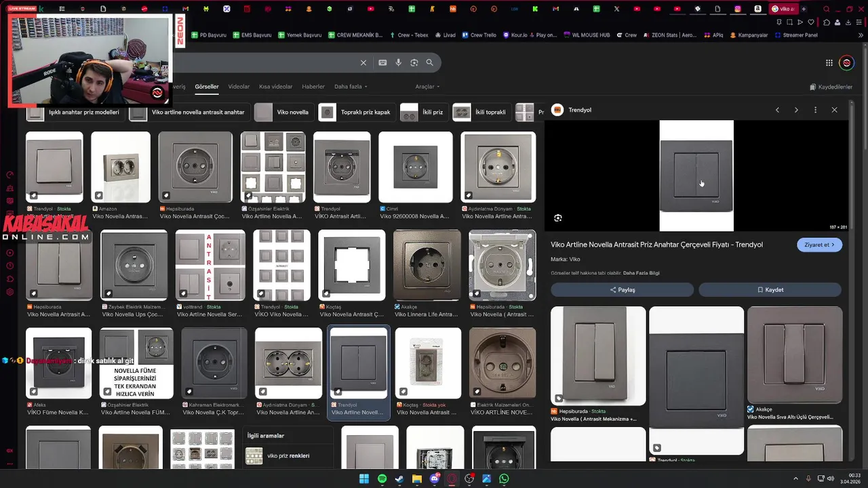The height and width of the screenshot is (488, 868).
Task: Apply the Işıklı anahtar priz modelleri chip
Action: pos(75,113)
